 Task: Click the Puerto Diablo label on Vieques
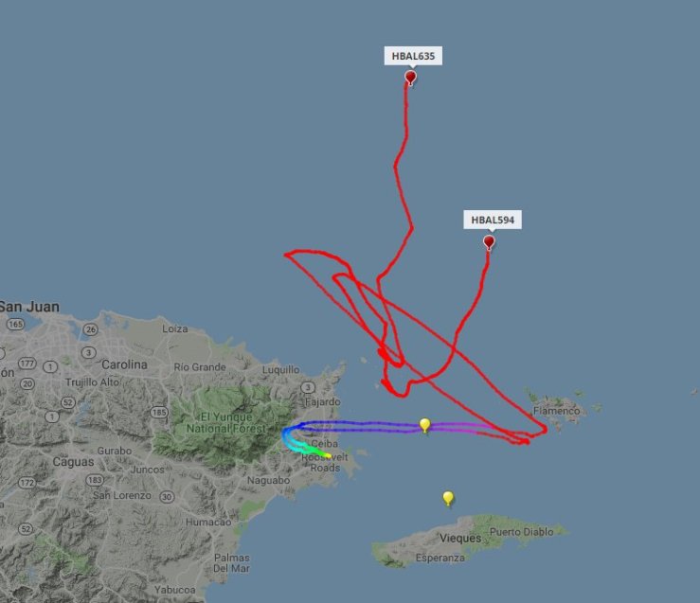(x=521, y=532)
